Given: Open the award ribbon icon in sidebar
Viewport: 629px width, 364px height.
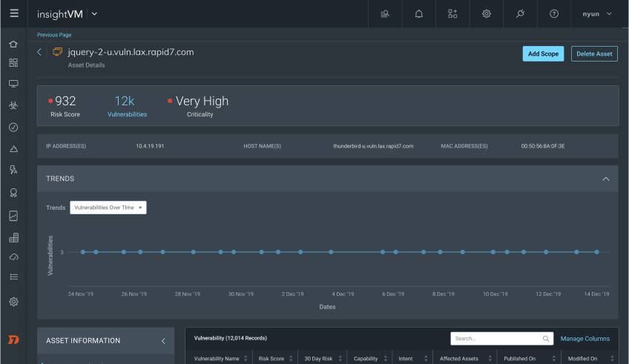Looking at the screenshot, I should 13,193.
